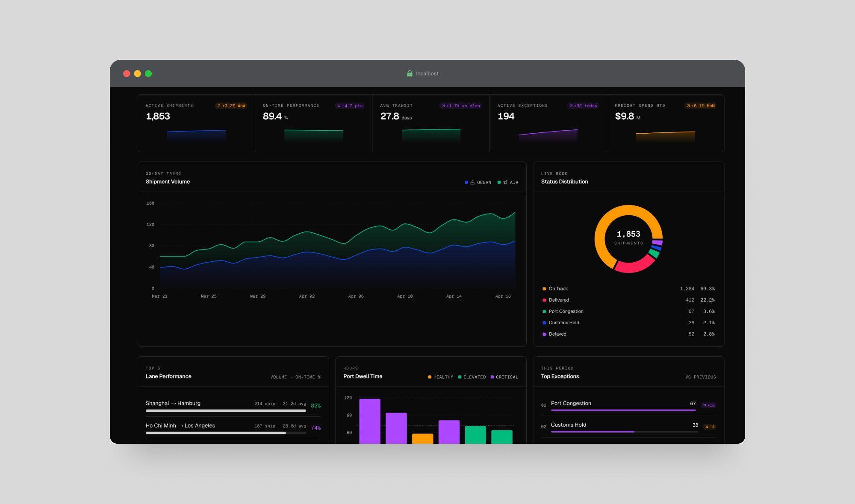Switch to the VOLUME view in Lane Performance
The width and height of the screenshot is (855, 504).
278,377
